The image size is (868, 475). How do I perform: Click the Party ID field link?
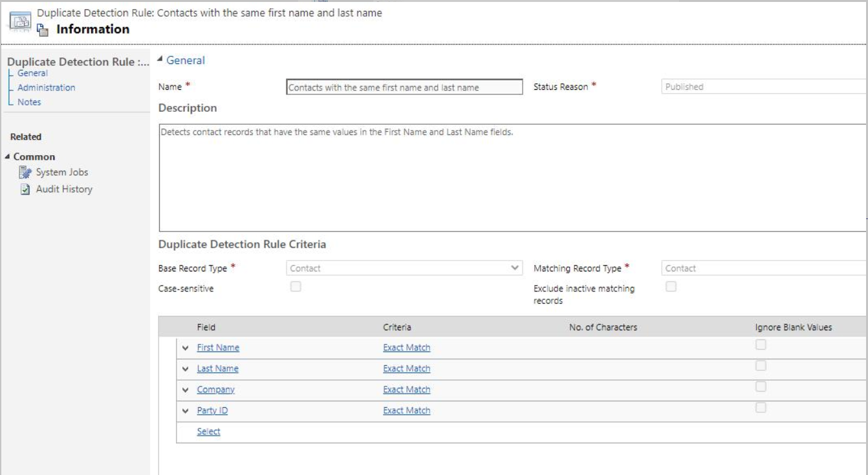pyautogui.click(x=212, y=410)
